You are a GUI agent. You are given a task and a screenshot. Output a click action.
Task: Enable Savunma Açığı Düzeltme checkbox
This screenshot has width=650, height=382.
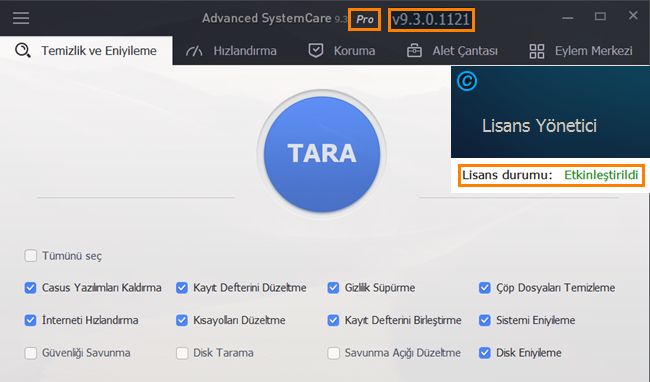(x=333, y=353)
